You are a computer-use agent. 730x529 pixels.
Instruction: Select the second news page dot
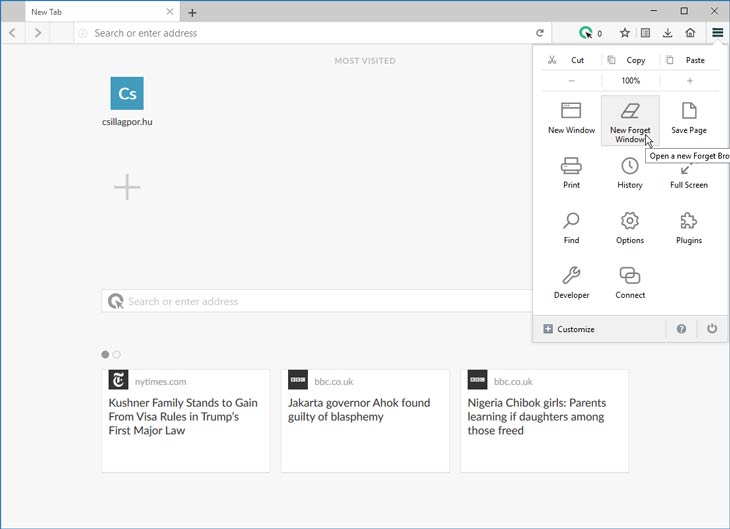click(x=116, y=354)
